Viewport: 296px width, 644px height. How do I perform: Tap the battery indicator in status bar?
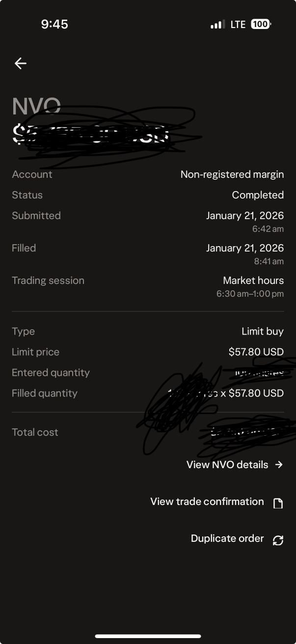click(261, 24)
